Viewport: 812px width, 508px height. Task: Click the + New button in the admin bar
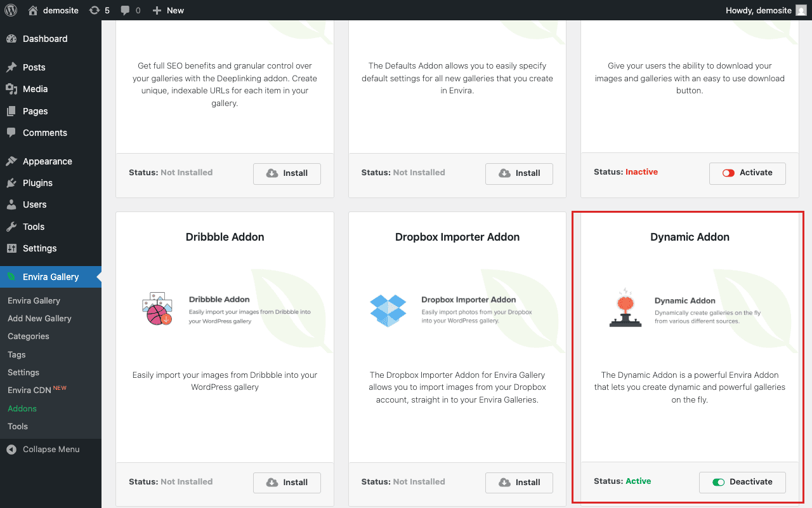pos(167,10)
